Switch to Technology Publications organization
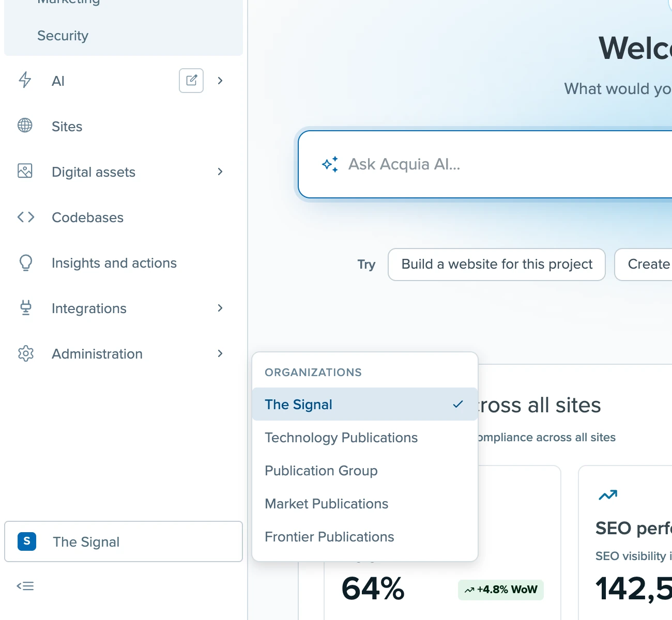 coord(365,437)
